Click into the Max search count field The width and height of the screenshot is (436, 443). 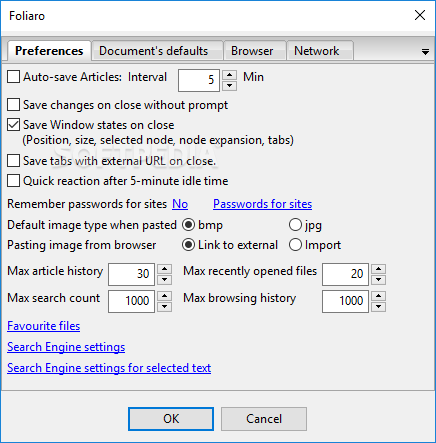pyautogui.click(x=131, y=301)
